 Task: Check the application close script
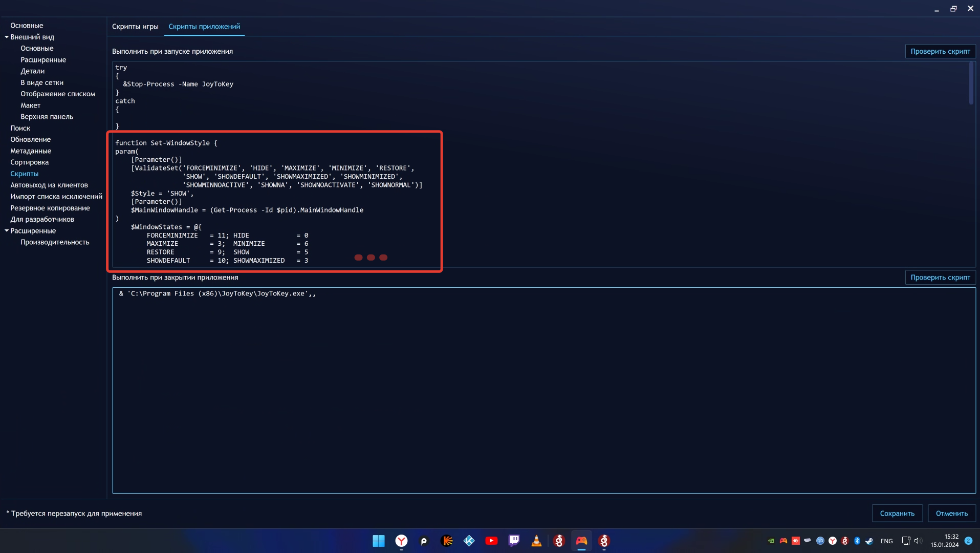tap(940, 278)
